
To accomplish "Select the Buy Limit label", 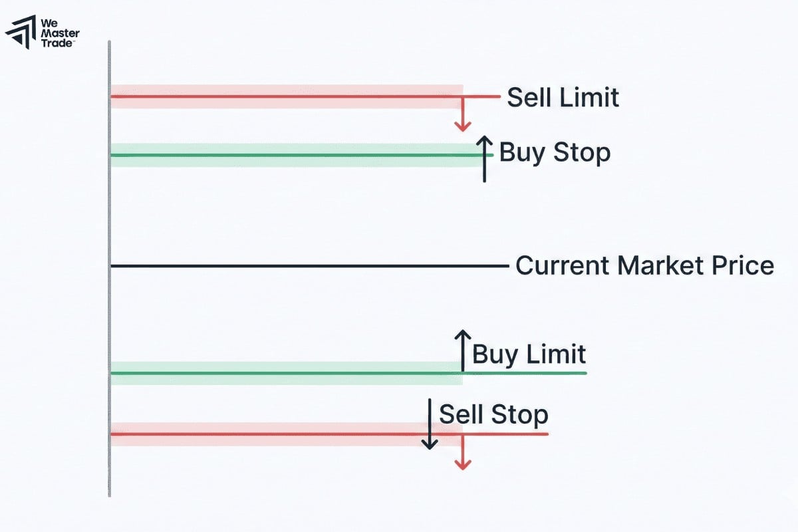I will tap(529, 354).
